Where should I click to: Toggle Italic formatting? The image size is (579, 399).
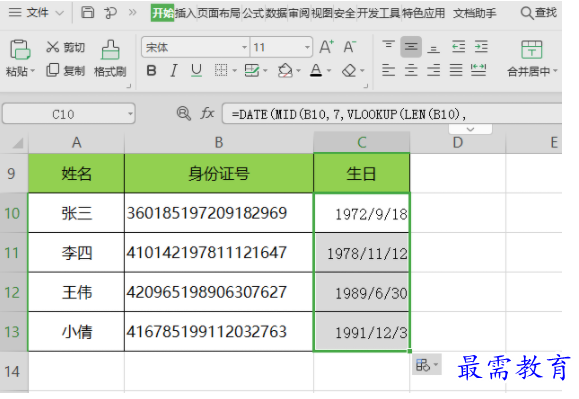(174, 70)
